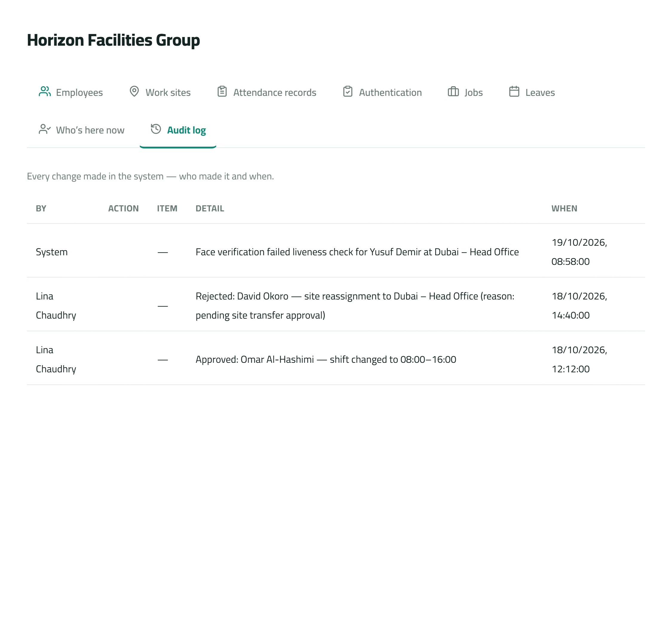
Task: Click the WHEN column header
Action: tap(564, 208)
